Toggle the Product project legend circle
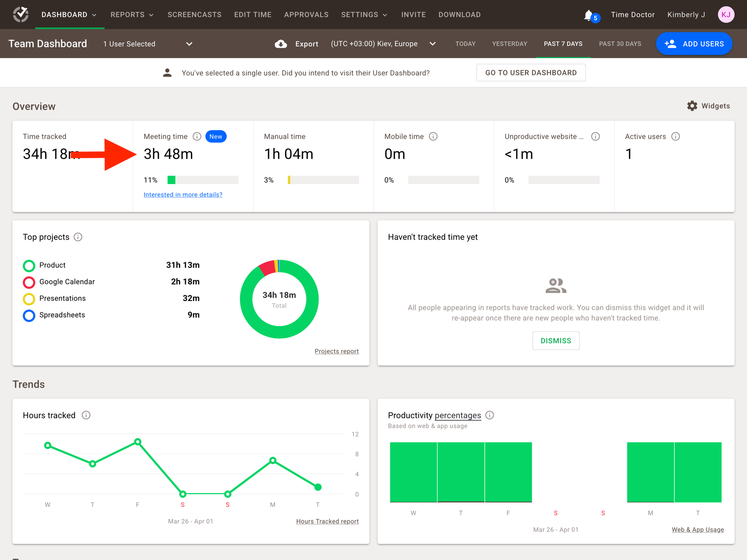The height and width of the screenshot is (560, 747). pos(29,266)
